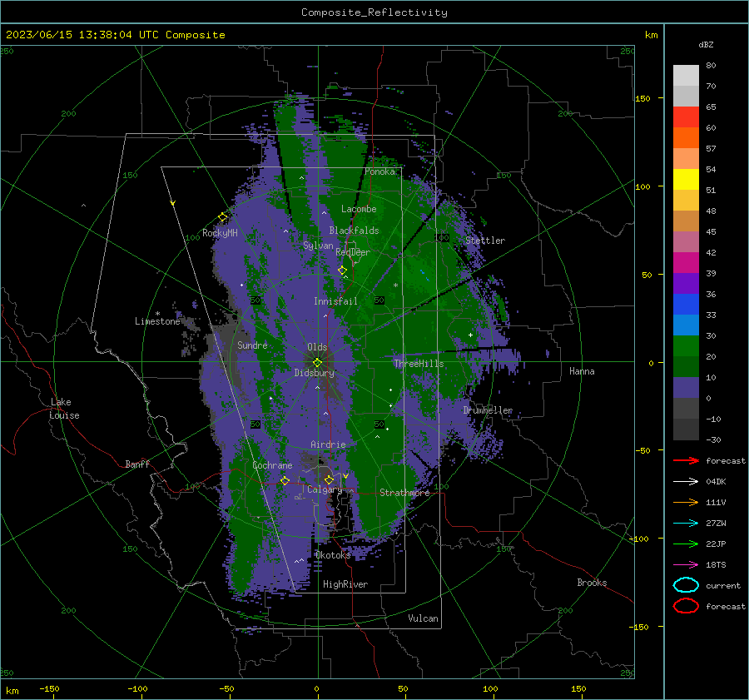Image resolution: width=749 pixels, height=700 pixels.
Task: Click the radar-center yellow diamond at Olds
Action: [317, 363]
